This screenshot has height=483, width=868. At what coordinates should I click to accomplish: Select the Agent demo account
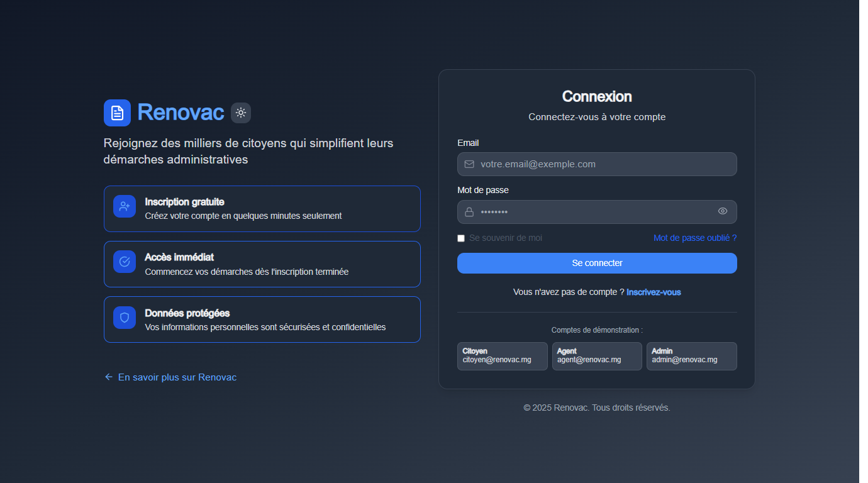click(597, 356)
